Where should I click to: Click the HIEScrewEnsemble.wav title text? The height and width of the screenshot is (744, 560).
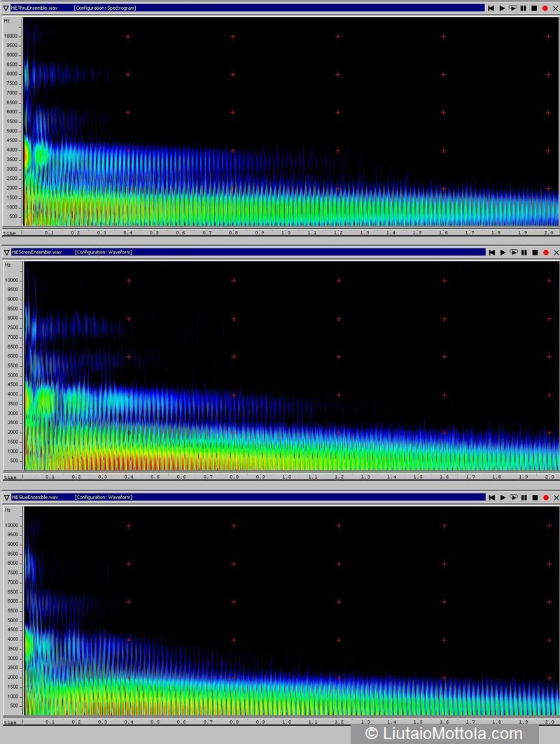click(x=36, y=253)
